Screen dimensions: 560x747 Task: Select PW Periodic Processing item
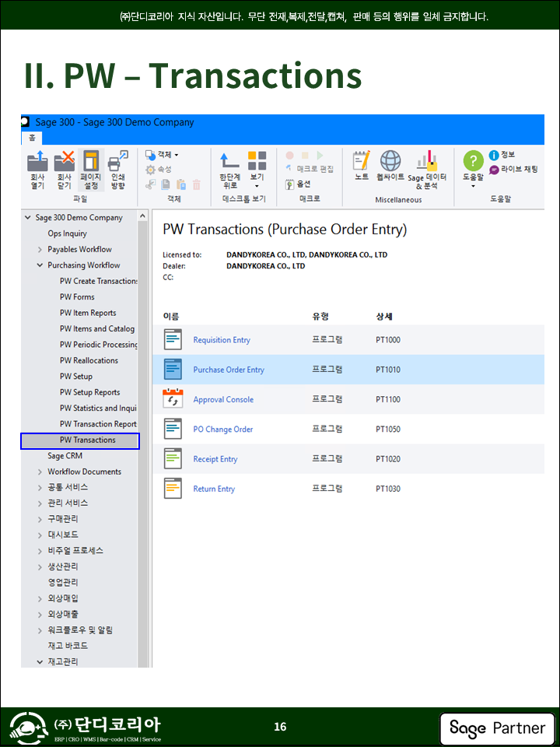pyautogui.click(x=99, y=345)
